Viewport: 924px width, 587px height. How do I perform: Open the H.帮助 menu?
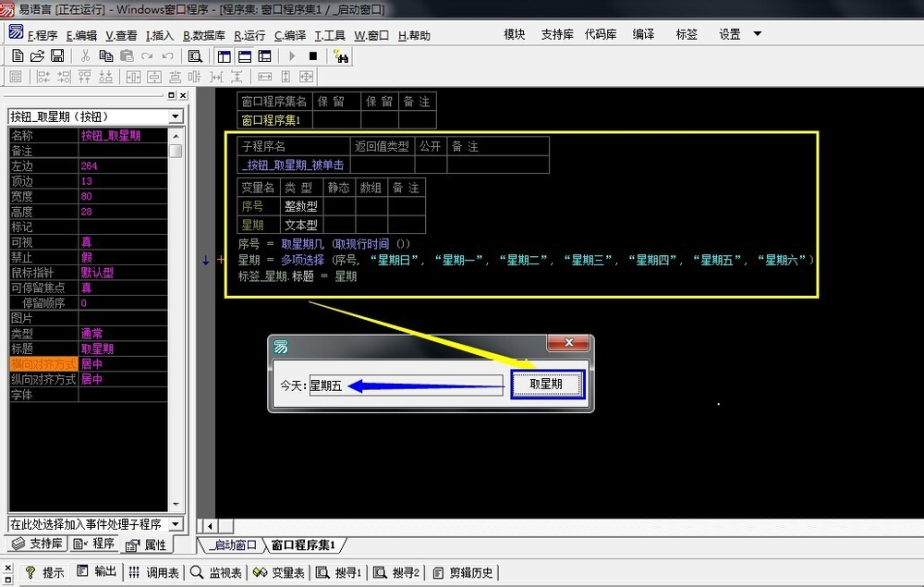click(414, 35)
